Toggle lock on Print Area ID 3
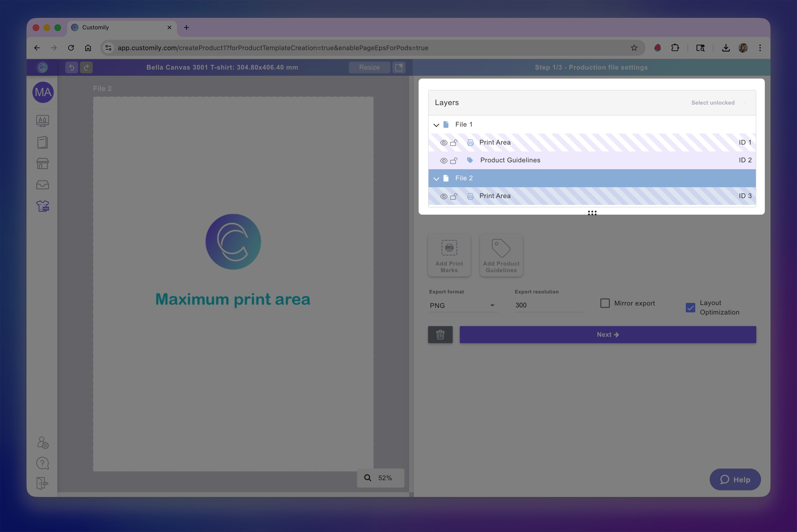Screen dimensions: 797x532 tap(454, 196)
